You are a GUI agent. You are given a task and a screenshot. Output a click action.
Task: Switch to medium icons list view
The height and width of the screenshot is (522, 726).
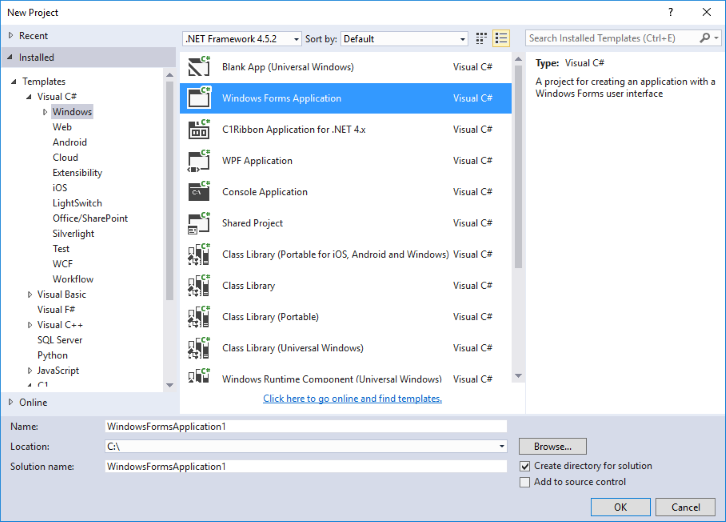click(x=501, y=39)
